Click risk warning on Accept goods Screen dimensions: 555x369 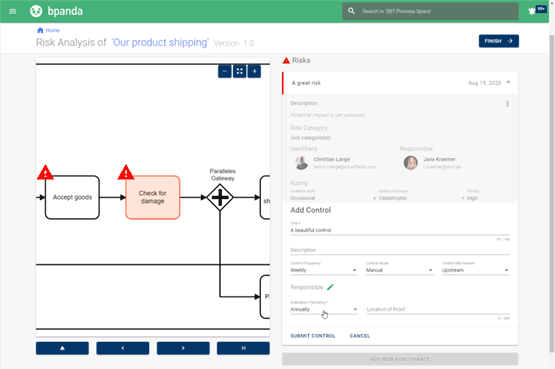[x=45, y=173]
